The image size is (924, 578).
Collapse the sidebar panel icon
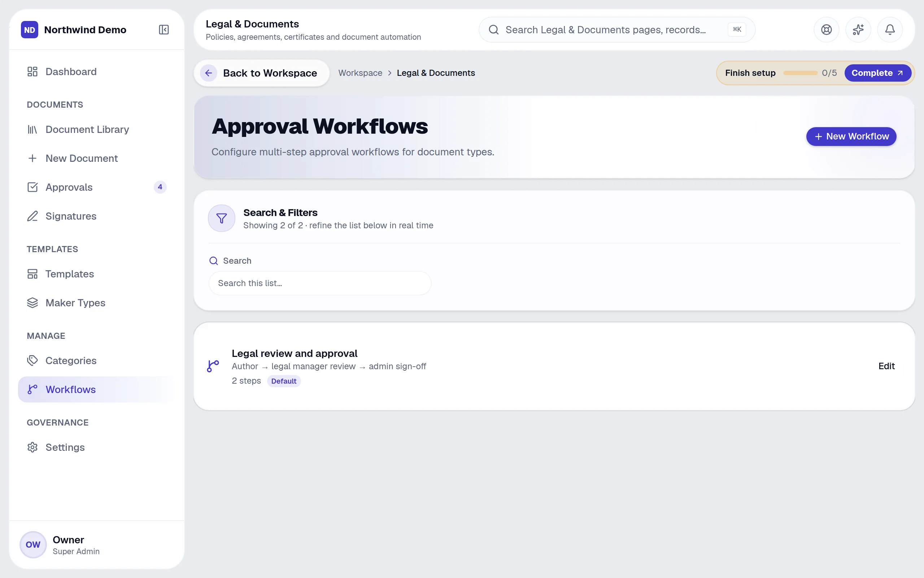pos(164,30)
